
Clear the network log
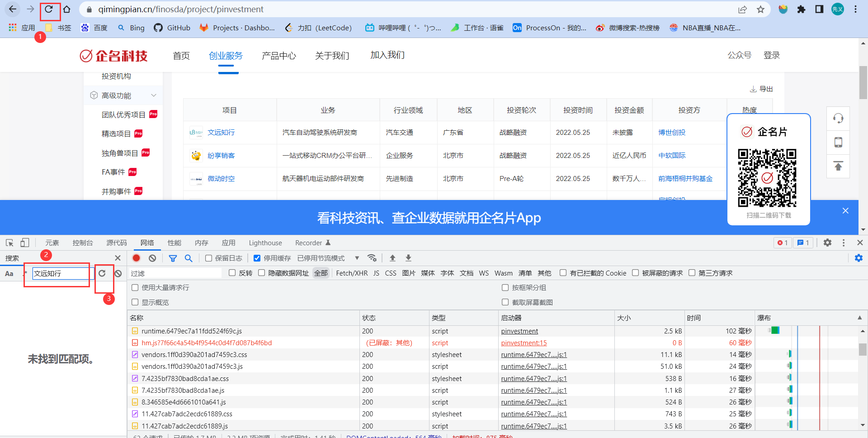(x=152, y=258)
